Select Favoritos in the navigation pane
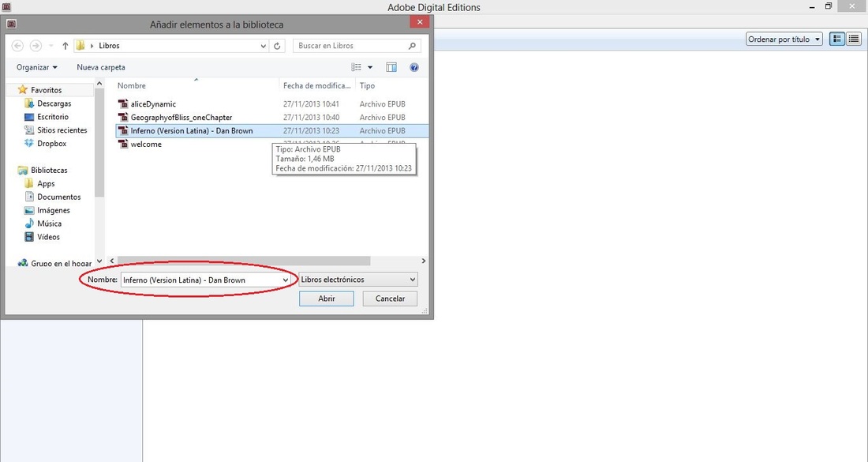Screen dimensions: 868x462 click(x=46, y=90)
